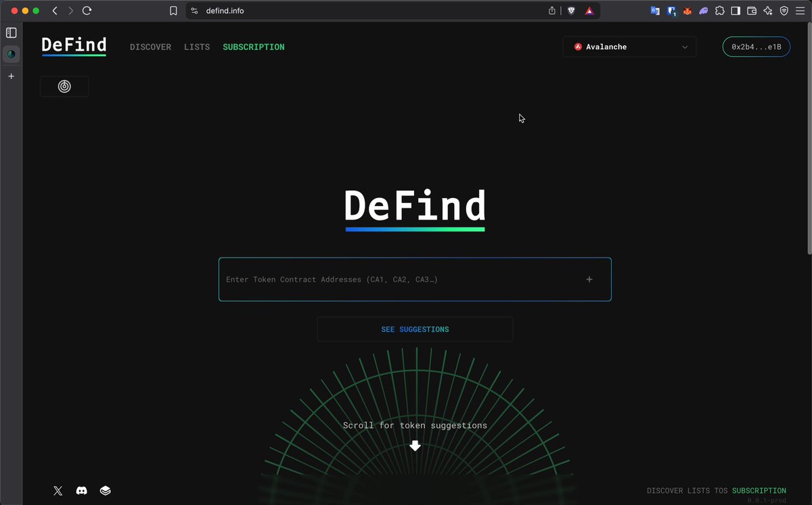Open the extensions puzzle menu
The image size is (812, 505).
point(719,11)
